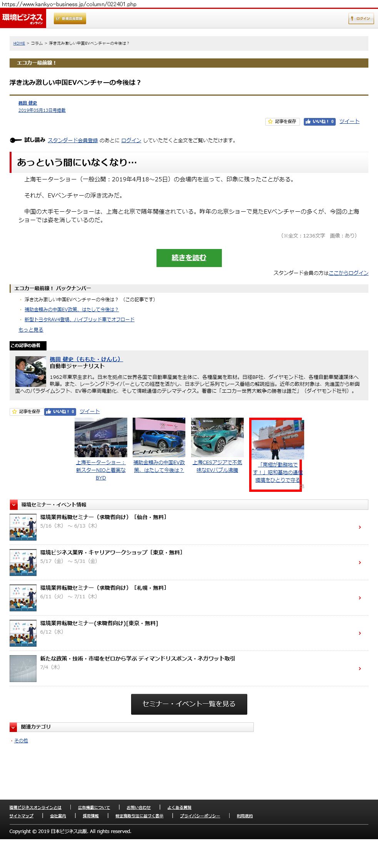Open footer お問い合わせ link
Viewport: 378px width, 868px height.
click(x=138, y=807)
